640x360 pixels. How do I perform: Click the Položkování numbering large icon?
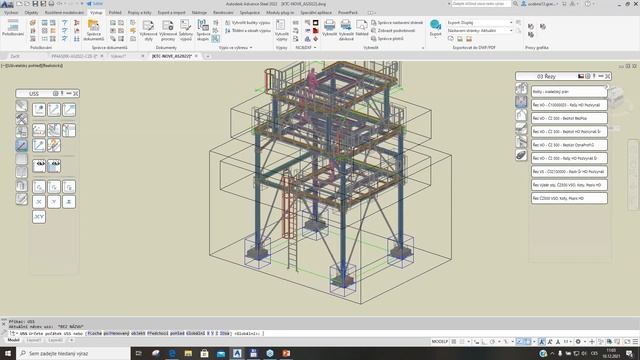click(x=13, y=28)
